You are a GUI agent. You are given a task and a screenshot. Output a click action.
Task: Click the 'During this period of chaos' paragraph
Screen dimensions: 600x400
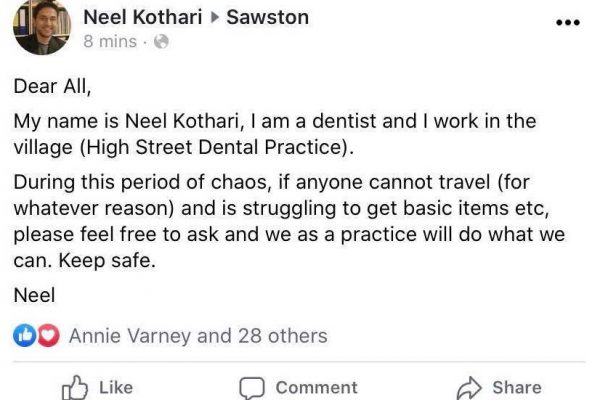(x=289, y=221)
